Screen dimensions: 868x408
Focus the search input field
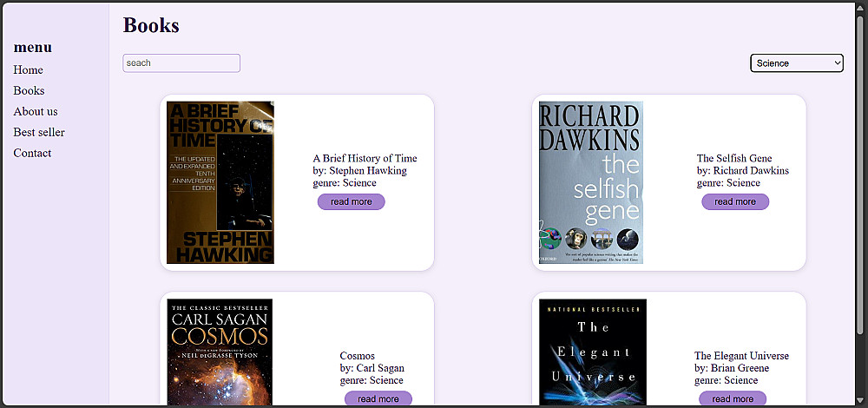(x=181, y=63)
